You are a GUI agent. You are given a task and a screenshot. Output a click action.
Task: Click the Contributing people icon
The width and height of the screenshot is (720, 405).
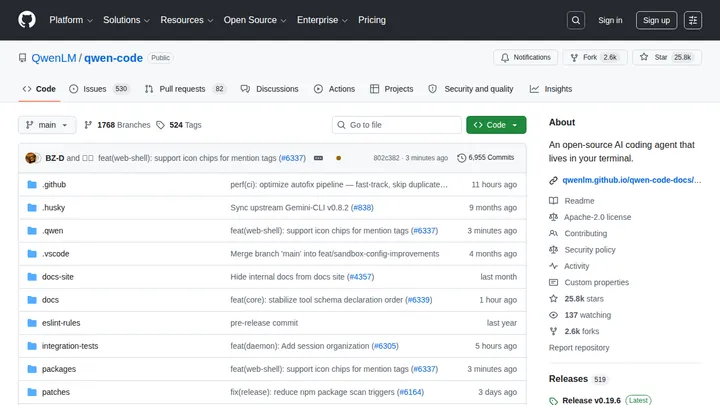click(x=553, y=233)
